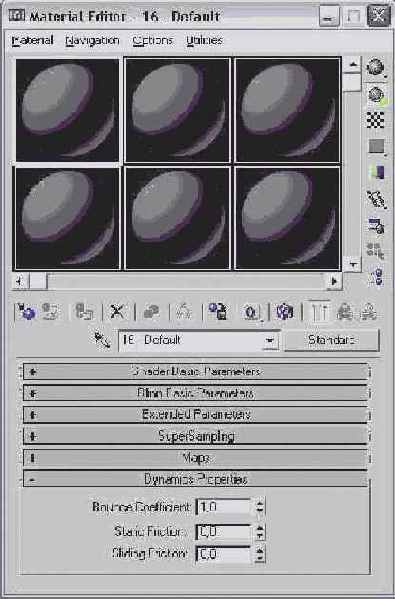The width and height of the screenshot is (395, 599).
Task: Expand the Blinn Basic Parameters rollout
Action: point(195,393)
